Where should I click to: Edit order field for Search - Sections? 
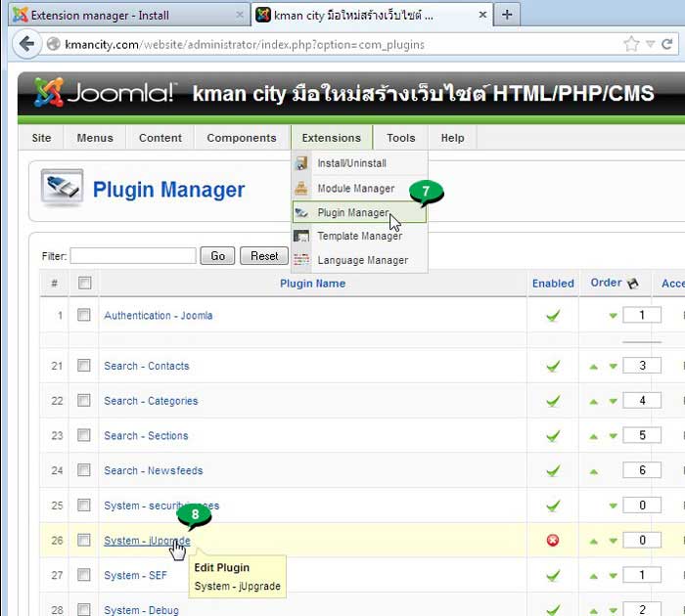[x=642, y=435]
